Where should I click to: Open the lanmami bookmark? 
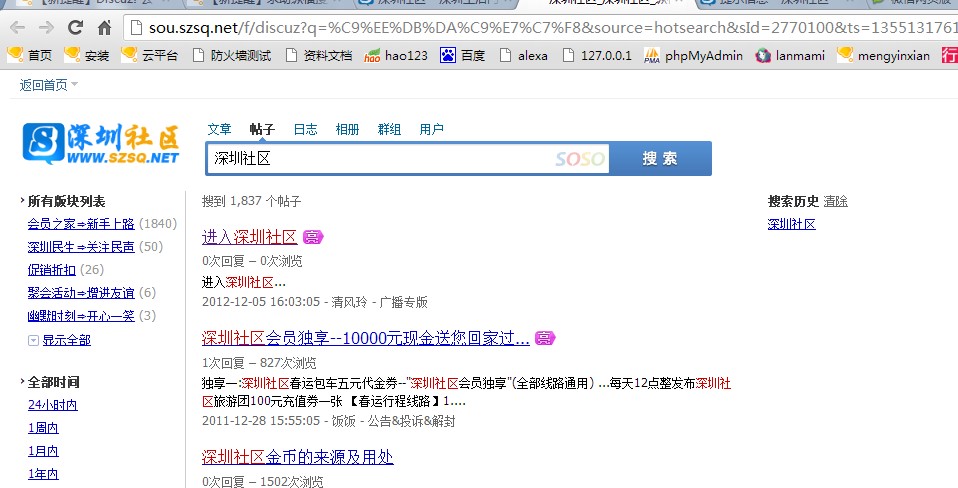(x=790, y=56)
